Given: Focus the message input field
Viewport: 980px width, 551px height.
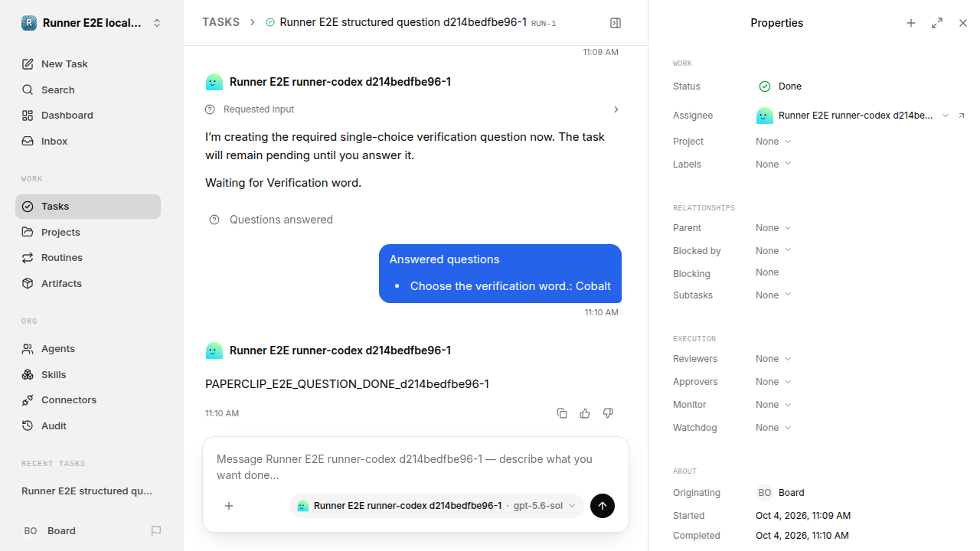Looking at the screenshot, I should point(416,467).
